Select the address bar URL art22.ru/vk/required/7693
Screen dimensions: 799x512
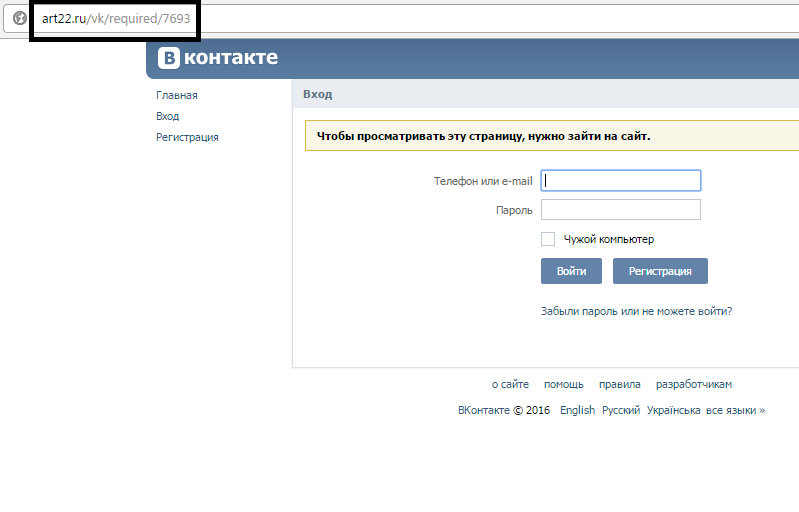116,18
